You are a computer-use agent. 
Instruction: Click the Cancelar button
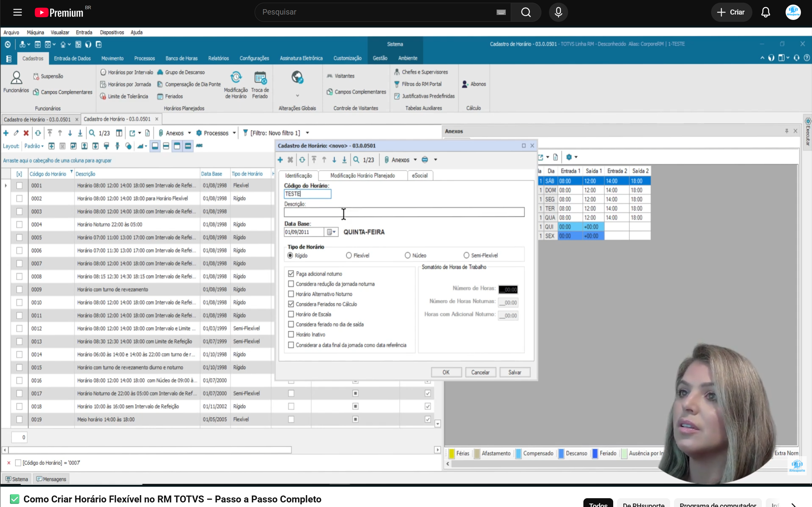pyautogui.click(x=480, y=372)
